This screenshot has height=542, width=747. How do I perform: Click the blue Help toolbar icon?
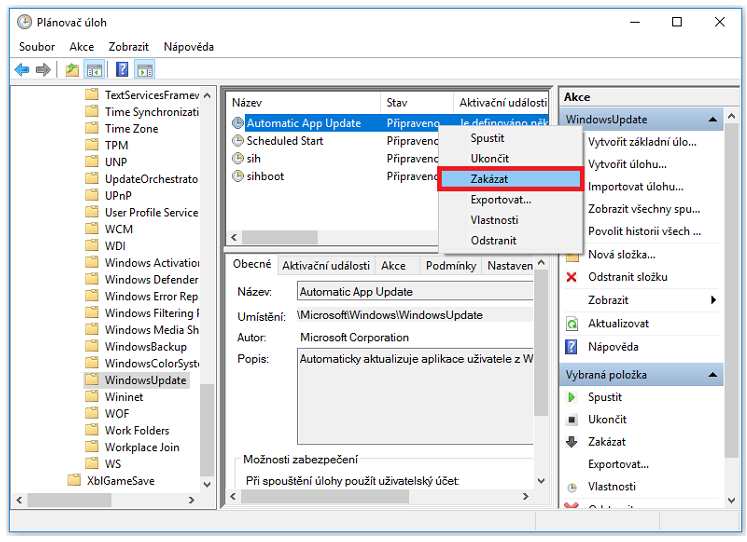point(122,70)
